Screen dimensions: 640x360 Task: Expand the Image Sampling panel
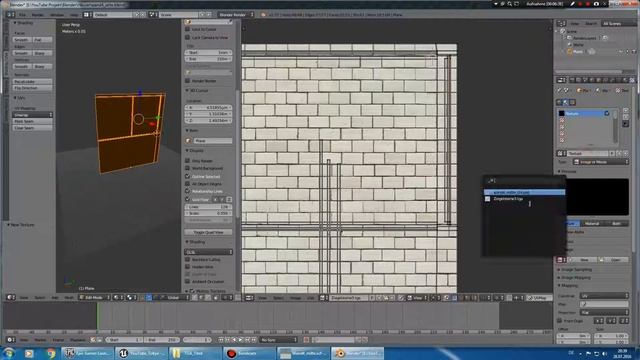(x=576, y=270)
